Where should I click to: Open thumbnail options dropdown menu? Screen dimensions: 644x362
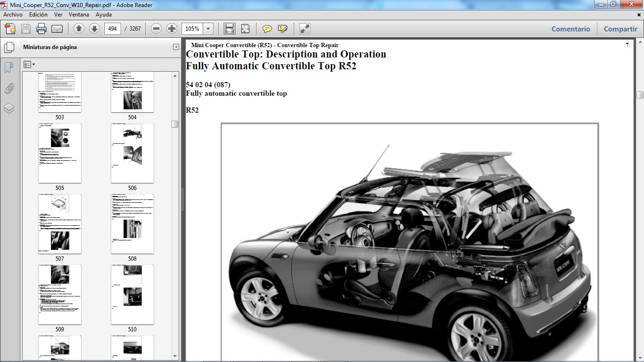(x=29, y=65)
